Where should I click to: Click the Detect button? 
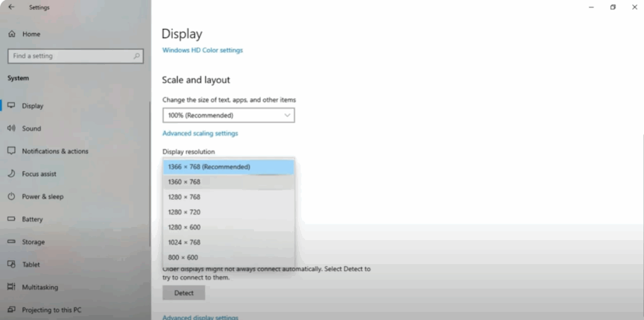184,293
